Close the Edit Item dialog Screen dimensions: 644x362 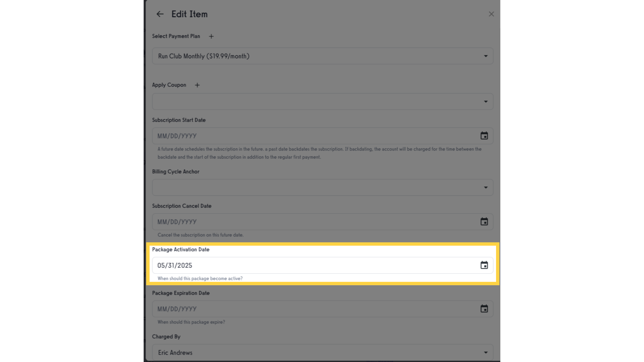[x=491, y=14]
